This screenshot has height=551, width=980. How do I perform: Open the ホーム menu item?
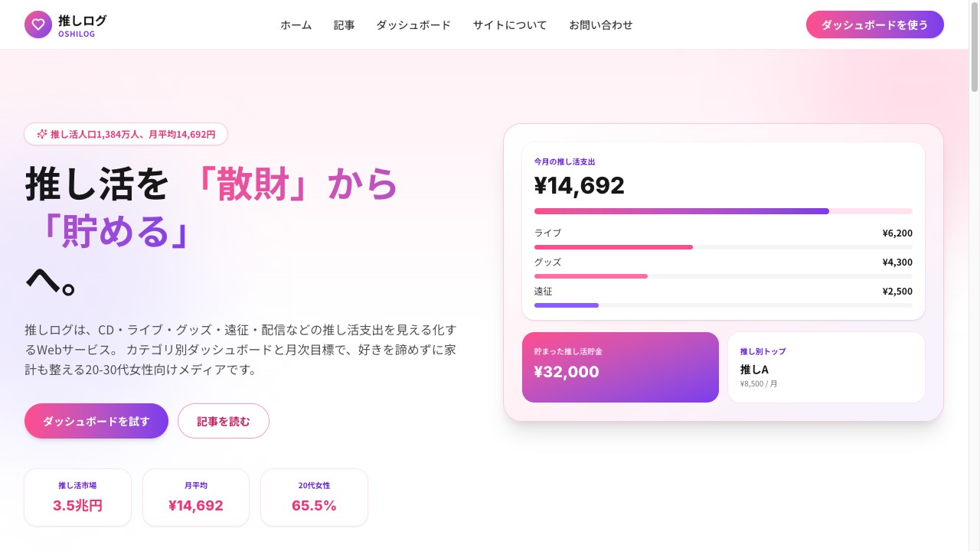coord(296,24)
